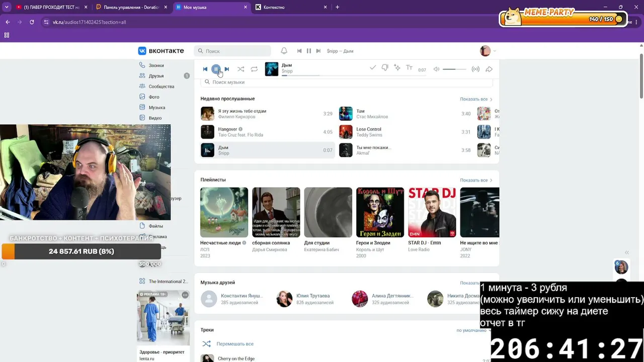644x362 pixels.
Task: Open the artist link Филипп Киркоров
Action: (236, 117)
